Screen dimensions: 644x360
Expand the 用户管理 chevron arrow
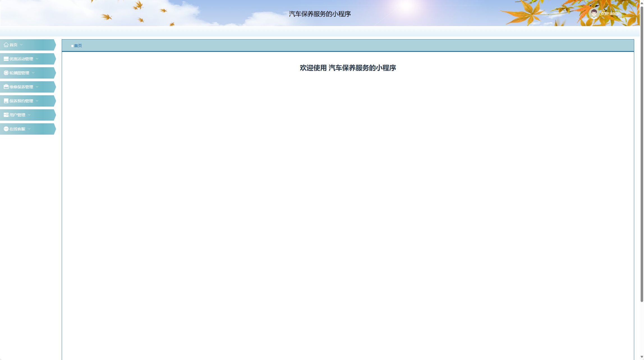[29, 115]
